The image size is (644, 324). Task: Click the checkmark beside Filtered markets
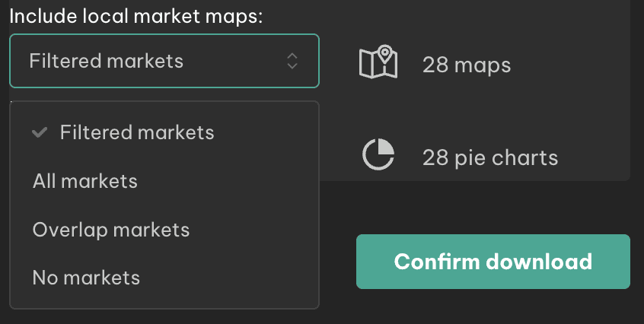(x=40, y=132)
